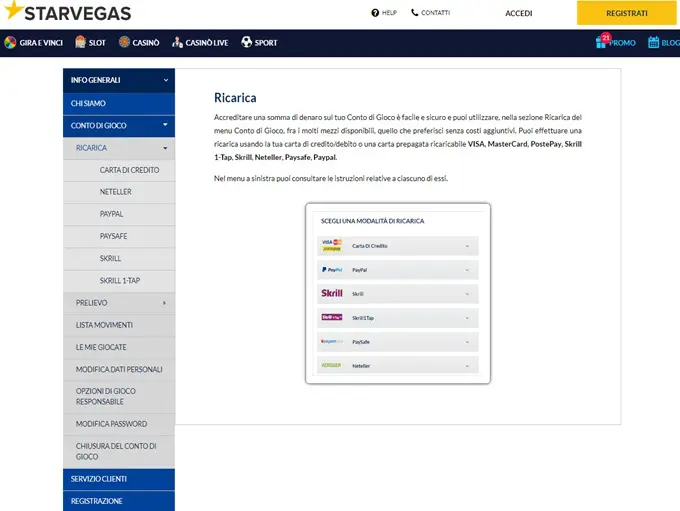This screenshot has height=511, width=680.
Task: Open Chi Siamo in the sidebar
Action: click(119, 103)
